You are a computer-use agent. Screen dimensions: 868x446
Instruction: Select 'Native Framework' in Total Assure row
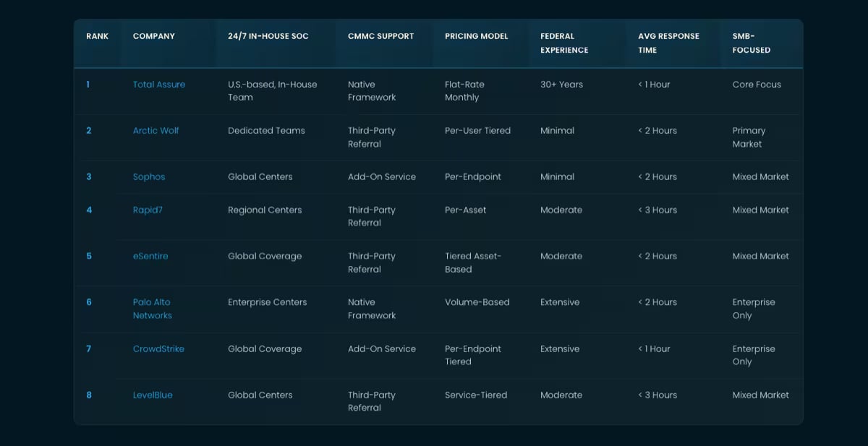(x=372, y=91)
